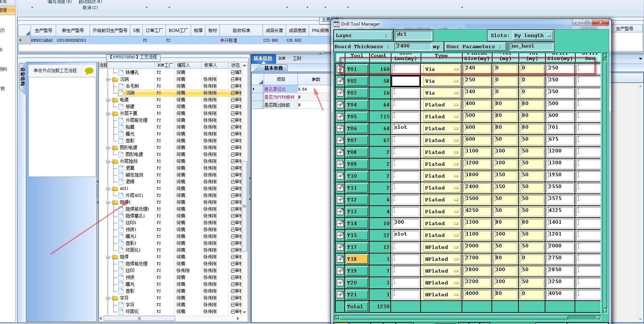Click the plus icon beside tool T05
This screenshot has width=644, height=324.
coord(340,117)
